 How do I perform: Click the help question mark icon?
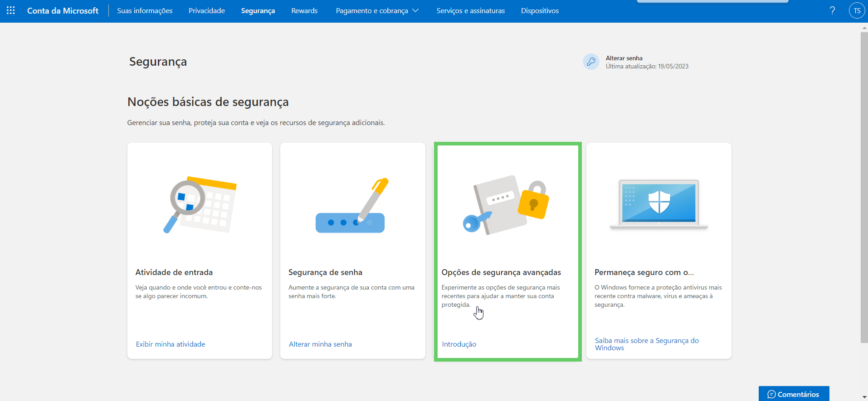[832, 10]
